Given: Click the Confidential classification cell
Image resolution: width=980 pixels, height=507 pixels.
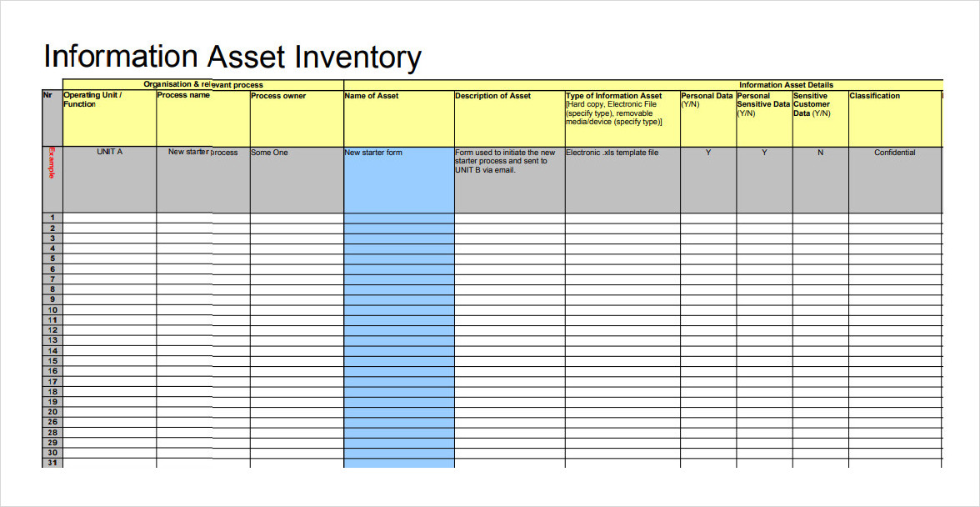Looking at the screenshot, I should click(894, 153).
